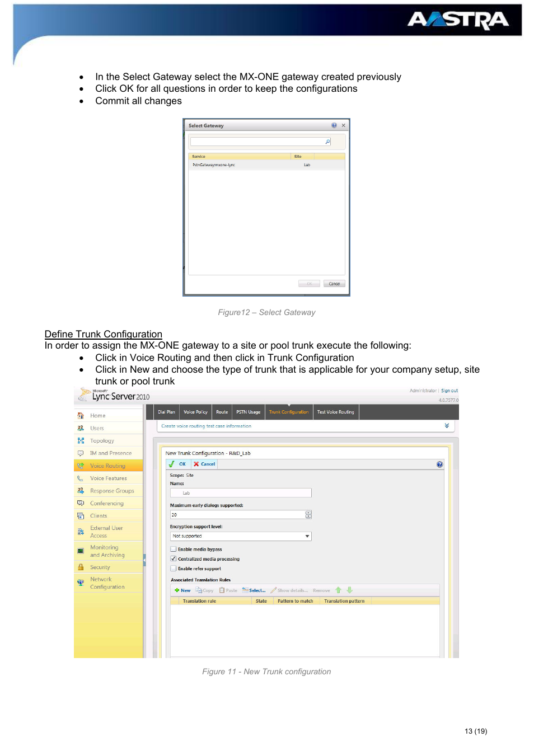The height and width of the screenshot is (756, 534).
Task: Click Paste in translation rules toolbar
Action: pos(228,590)
